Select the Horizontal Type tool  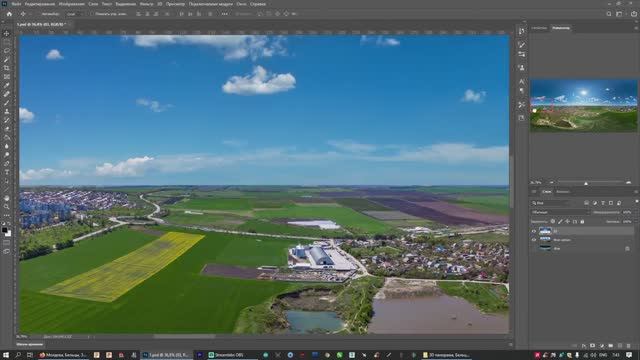(6, 172)
